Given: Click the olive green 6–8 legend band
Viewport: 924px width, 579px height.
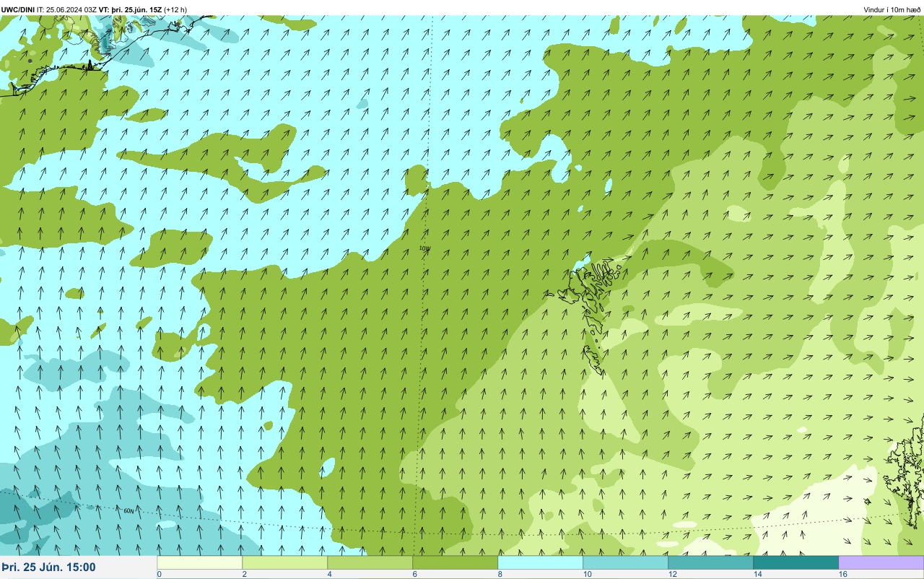Looking at the screenshot, I should pyautogui.click(x=456, y=562).
